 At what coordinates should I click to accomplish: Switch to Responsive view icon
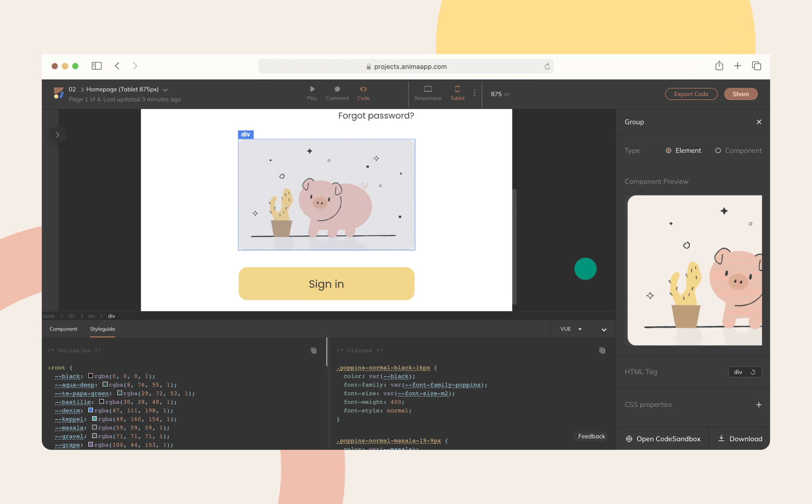(428, 90)
